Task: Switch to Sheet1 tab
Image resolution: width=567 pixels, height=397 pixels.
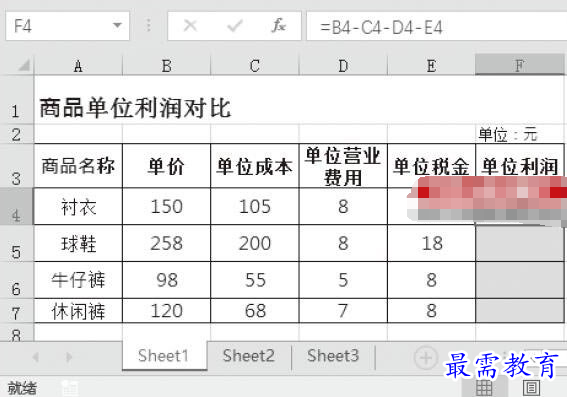Action: pyautogui.click(x=164, y=355)
